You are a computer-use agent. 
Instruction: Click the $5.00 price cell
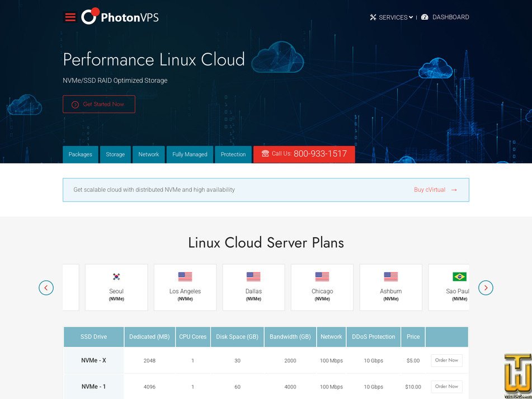pos(413,360)
